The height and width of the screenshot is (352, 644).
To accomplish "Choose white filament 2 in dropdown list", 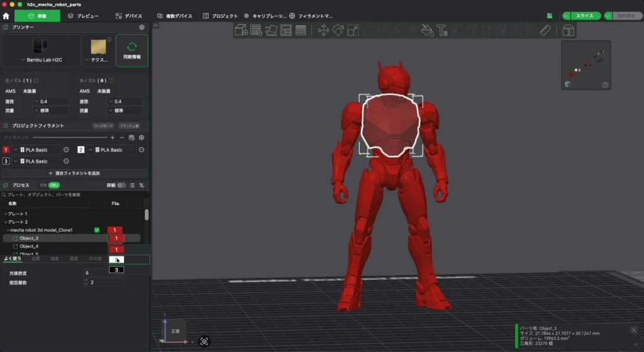I will click(x=116, y=260).
